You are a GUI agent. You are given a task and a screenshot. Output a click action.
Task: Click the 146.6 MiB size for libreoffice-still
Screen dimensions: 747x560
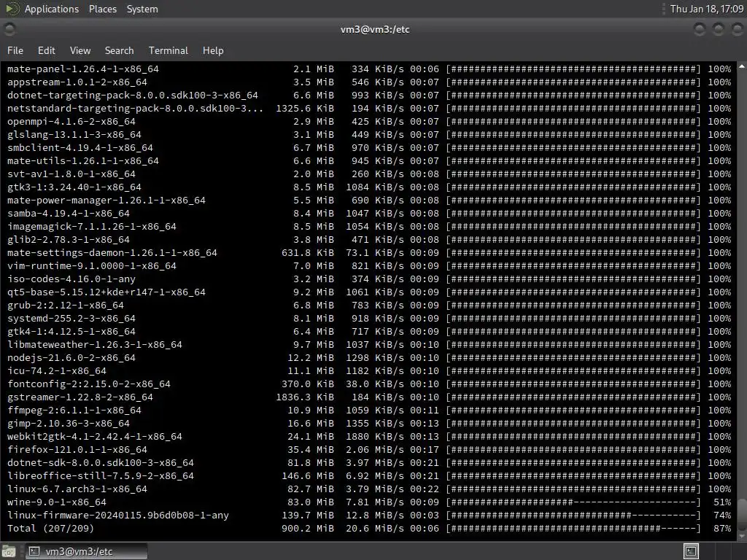click(x=308, y=475)
